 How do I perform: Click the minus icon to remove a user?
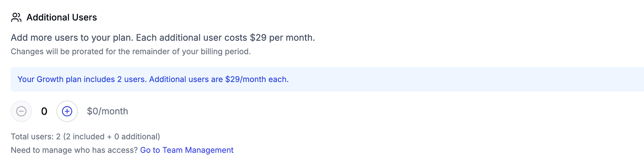21,111
